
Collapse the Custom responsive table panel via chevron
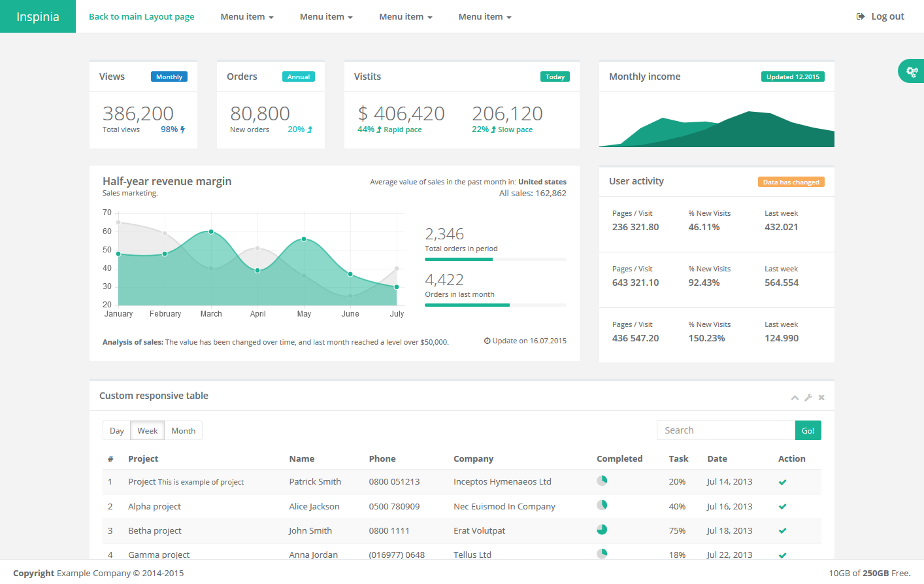[x=795, y=397]
